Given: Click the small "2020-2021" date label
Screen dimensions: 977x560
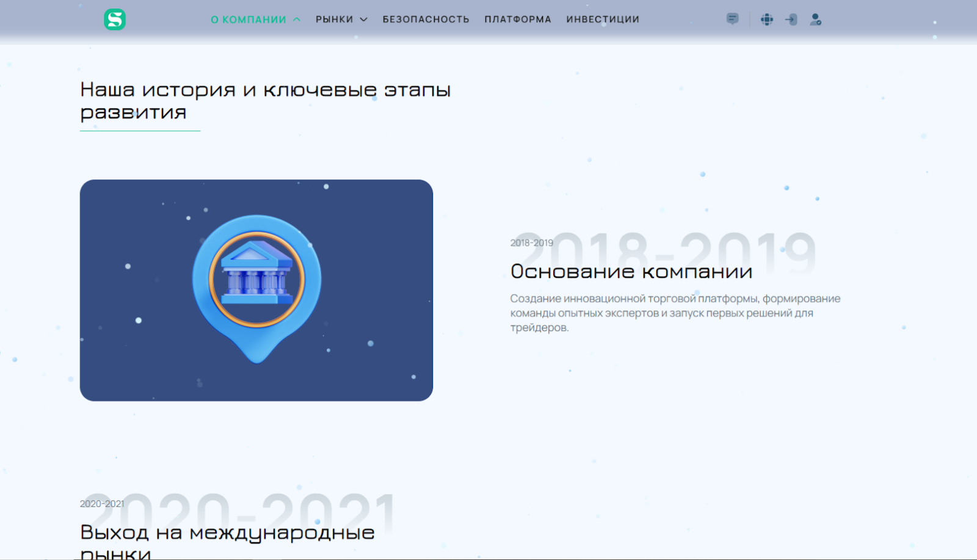Looking at the screenshot, I should [101, 503].
